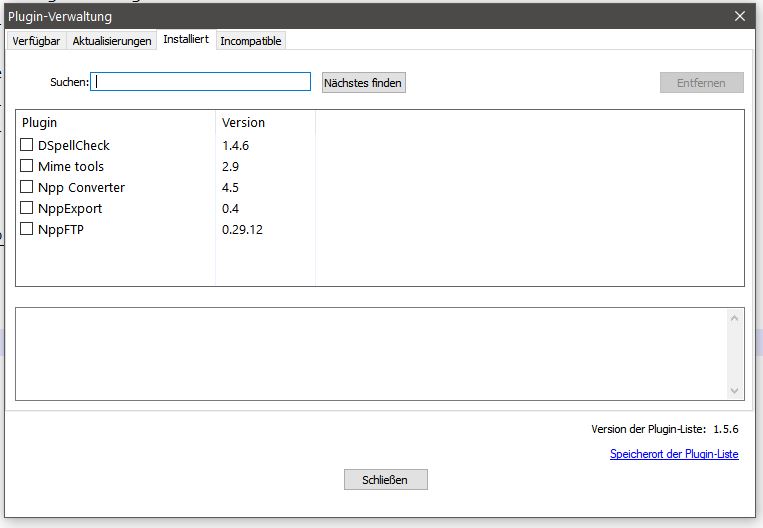Switch to the Verfügbar tab

click(36, 41)
